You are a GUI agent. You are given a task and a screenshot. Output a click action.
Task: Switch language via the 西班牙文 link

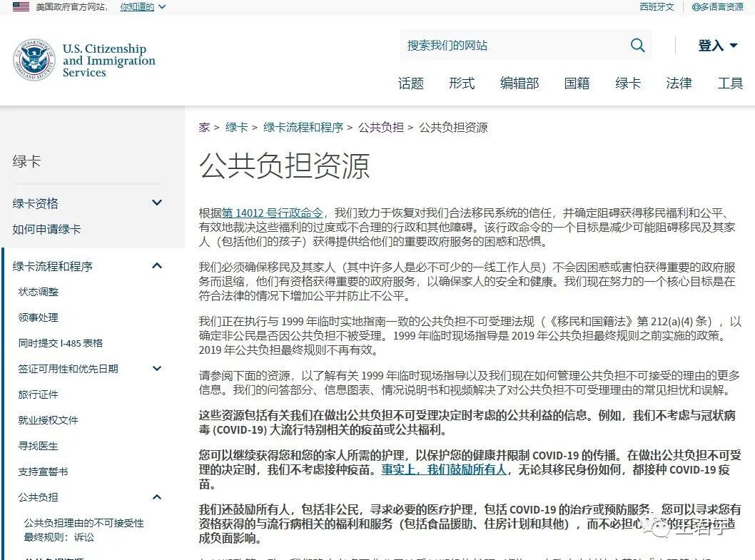[x=656, y=8]
